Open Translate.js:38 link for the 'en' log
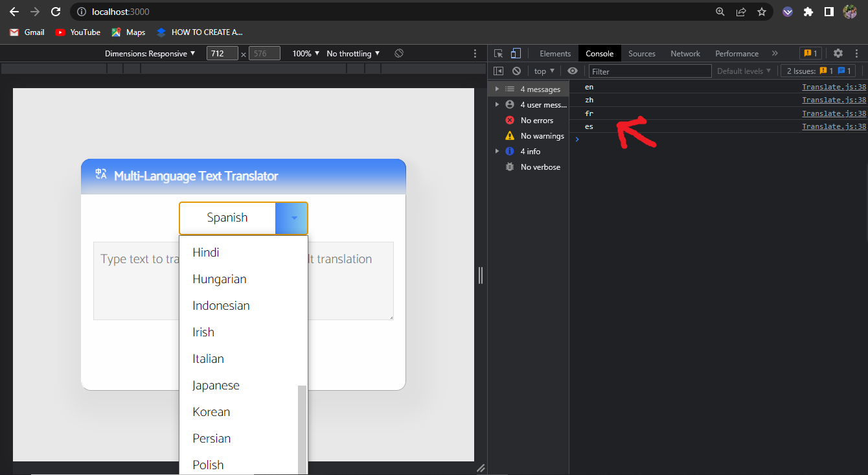The height and width of the screenshot is (475, 868). point(834,87)
